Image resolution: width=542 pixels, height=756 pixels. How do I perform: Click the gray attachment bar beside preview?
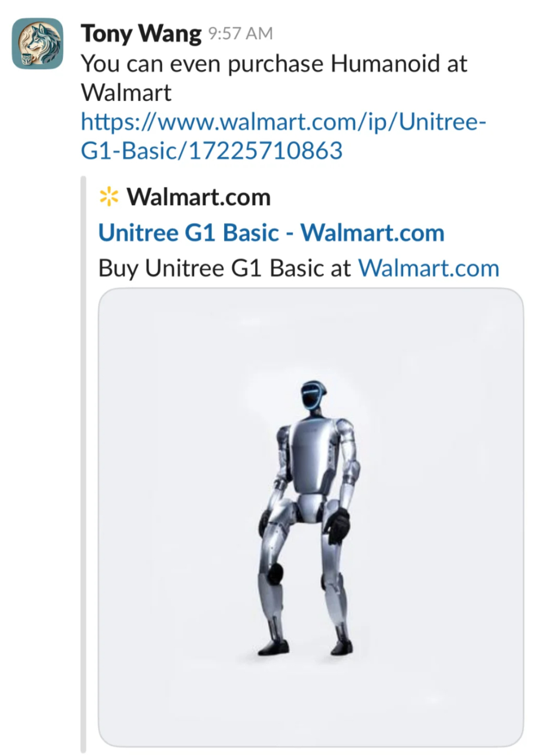point(83,464)
